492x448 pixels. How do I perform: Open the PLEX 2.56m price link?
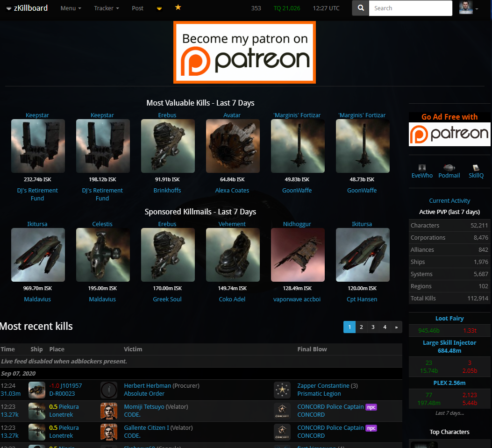449,383
